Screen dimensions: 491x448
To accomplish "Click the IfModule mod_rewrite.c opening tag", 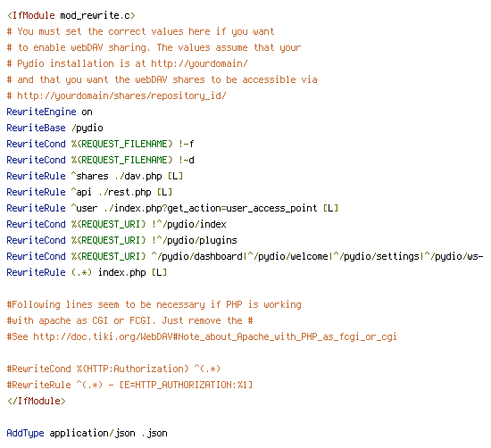I will (71, 15).
